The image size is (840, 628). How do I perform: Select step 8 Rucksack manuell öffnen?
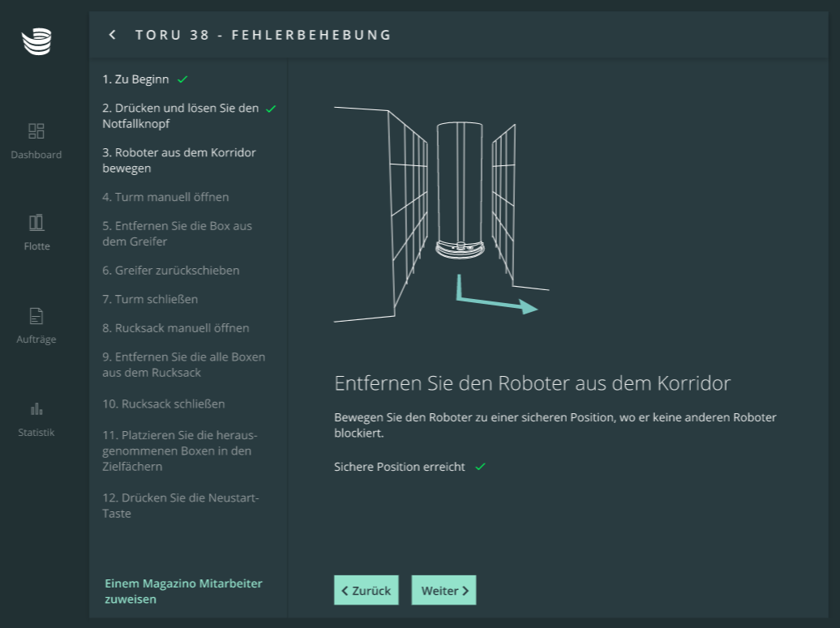pos(175,328)
